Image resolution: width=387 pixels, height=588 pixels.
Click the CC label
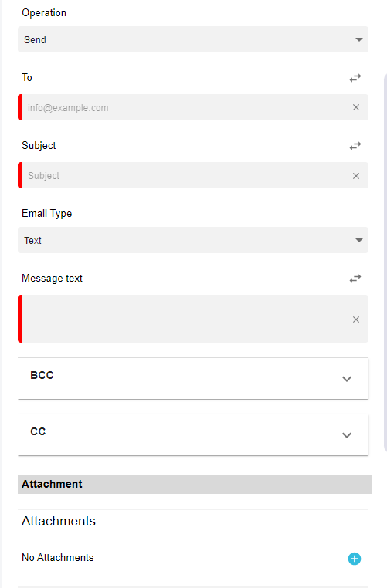point(38,431)
